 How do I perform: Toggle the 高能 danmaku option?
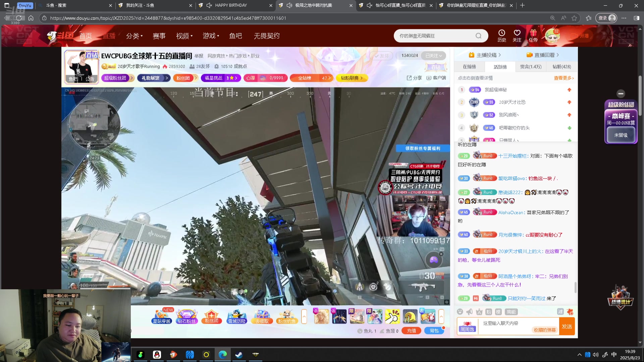click(x=511, y=312)
